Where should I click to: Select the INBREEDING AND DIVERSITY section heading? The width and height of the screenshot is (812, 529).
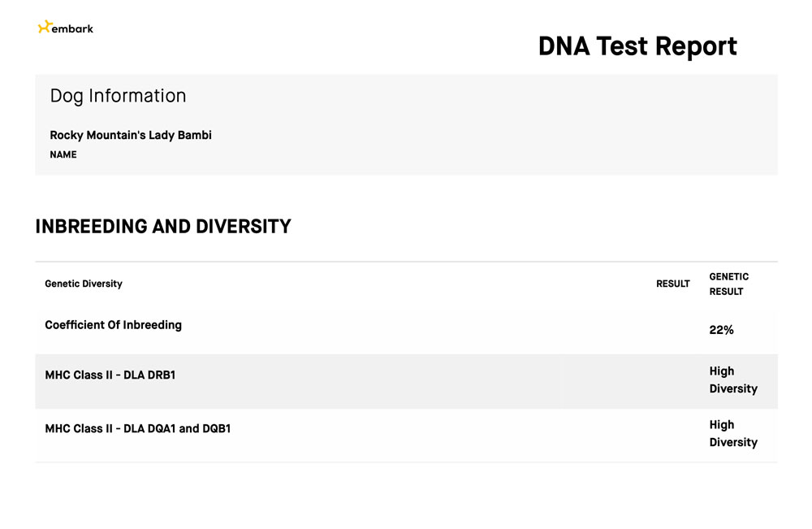162,227
